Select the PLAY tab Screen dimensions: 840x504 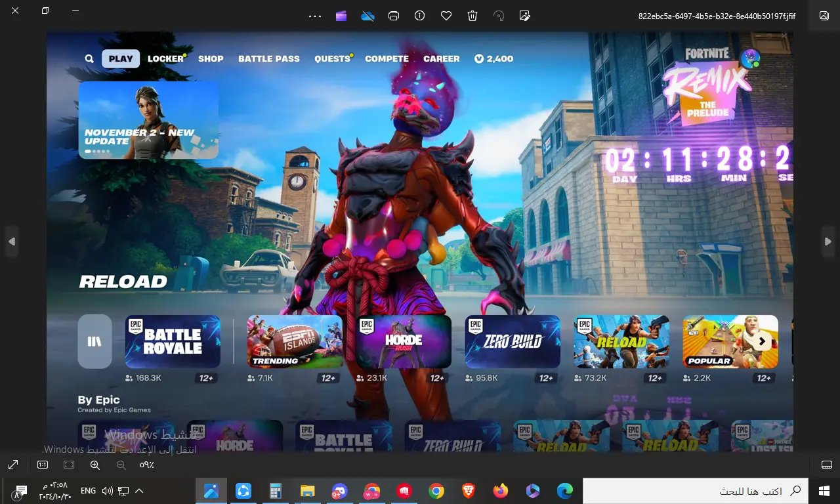pos(121,58)
